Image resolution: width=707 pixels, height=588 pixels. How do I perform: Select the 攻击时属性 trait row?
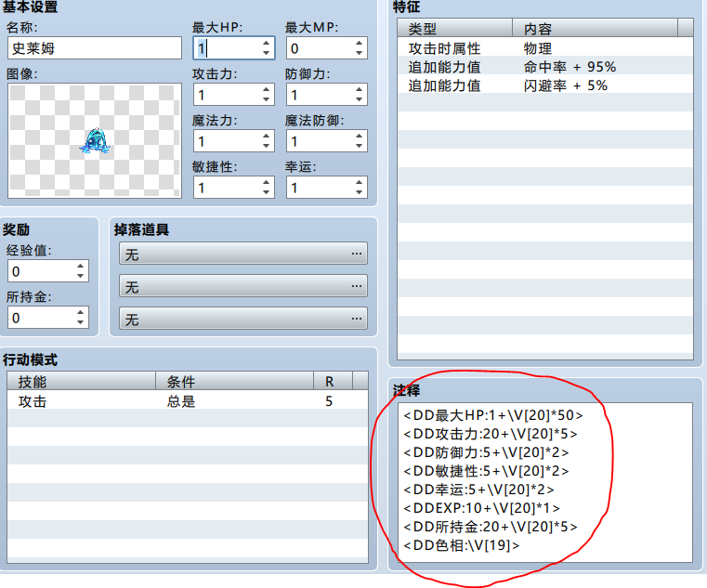pos(545,47)
